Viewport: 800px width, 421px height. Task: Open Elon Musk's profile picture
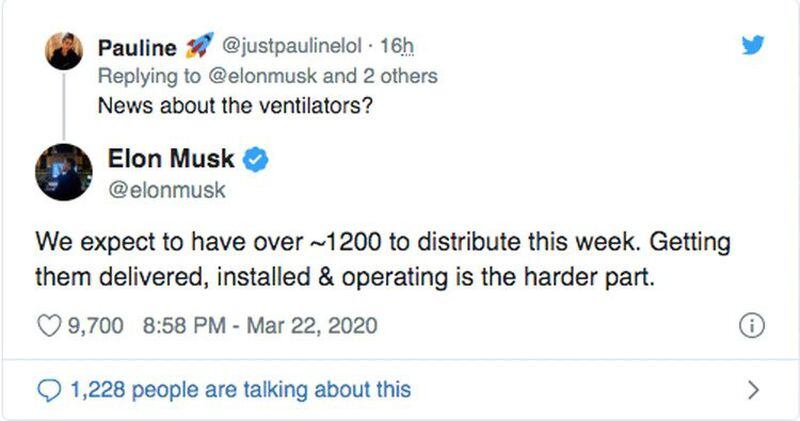coord(64,172)
